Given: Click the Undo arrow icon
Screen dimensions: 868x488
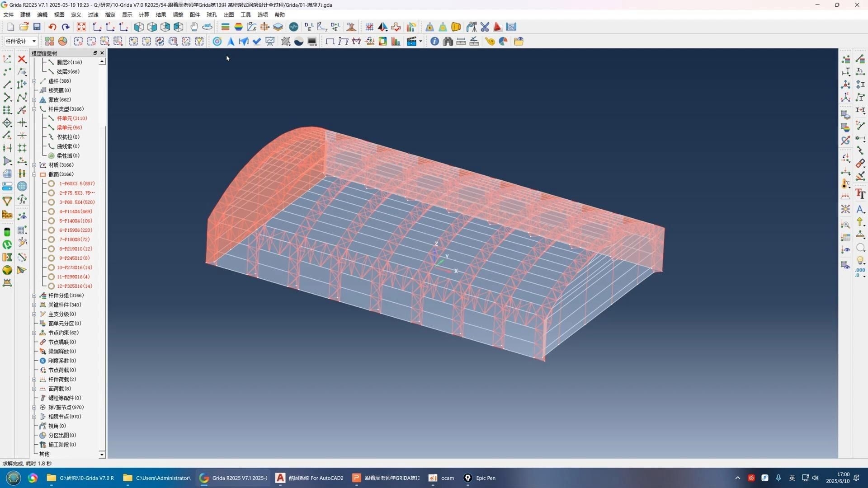Looking at the screenshot, I should click(52, 27).
